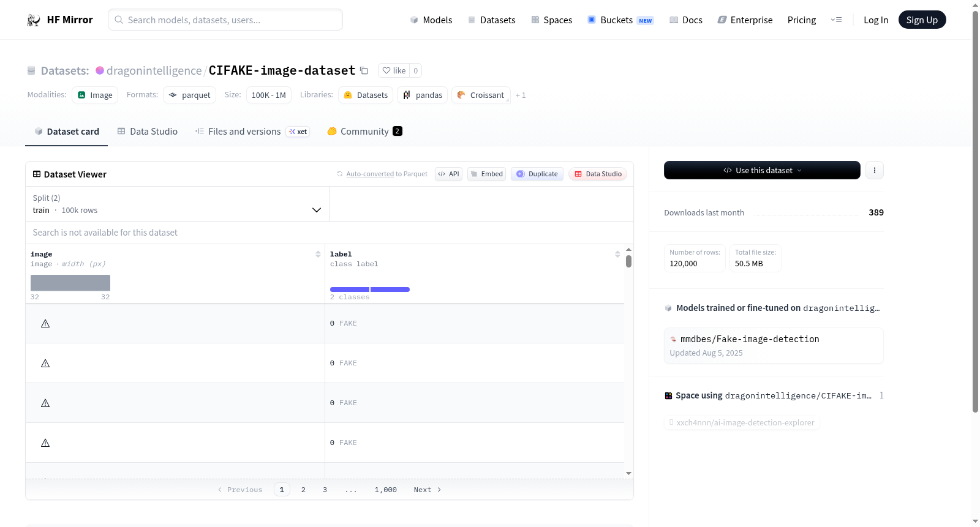Click the second label class distribution bar

point(390,290)
